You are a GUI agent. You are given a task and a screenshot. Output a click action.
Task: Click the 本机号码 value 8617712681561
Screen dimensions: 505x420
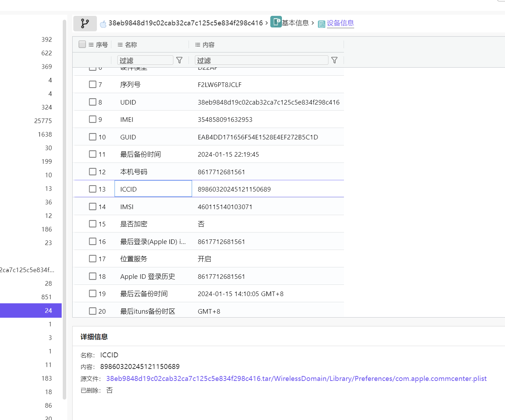click(221, 172)
